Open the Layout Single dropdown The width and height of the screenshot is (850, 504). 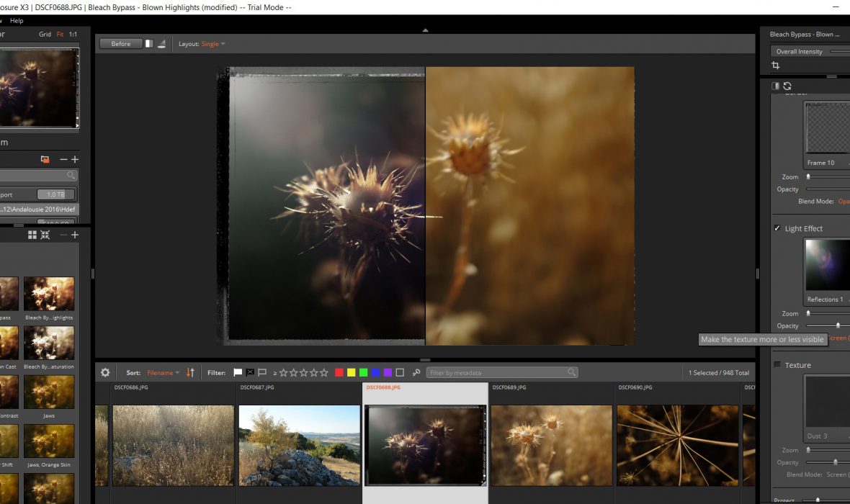coord(212,44)
